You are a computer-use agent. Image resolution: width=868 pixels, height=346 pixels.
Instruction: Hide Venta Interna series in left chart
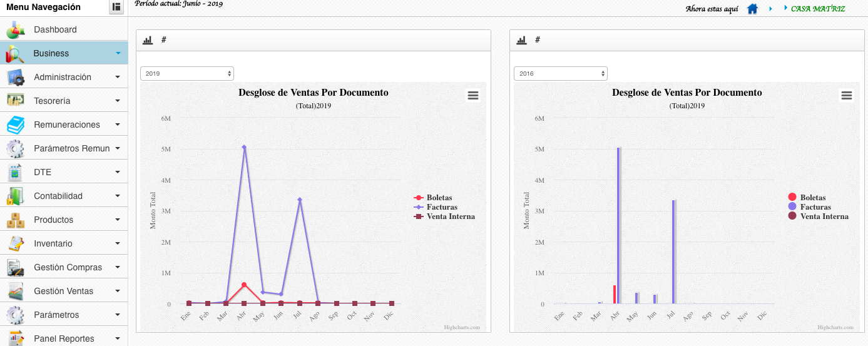451,216
